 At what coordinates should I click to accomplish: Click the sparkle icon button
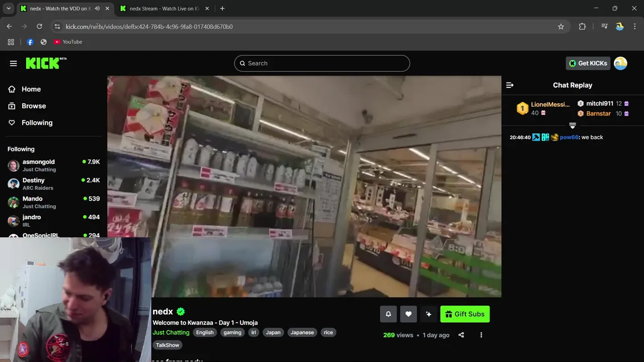click(x=429, y=314)
